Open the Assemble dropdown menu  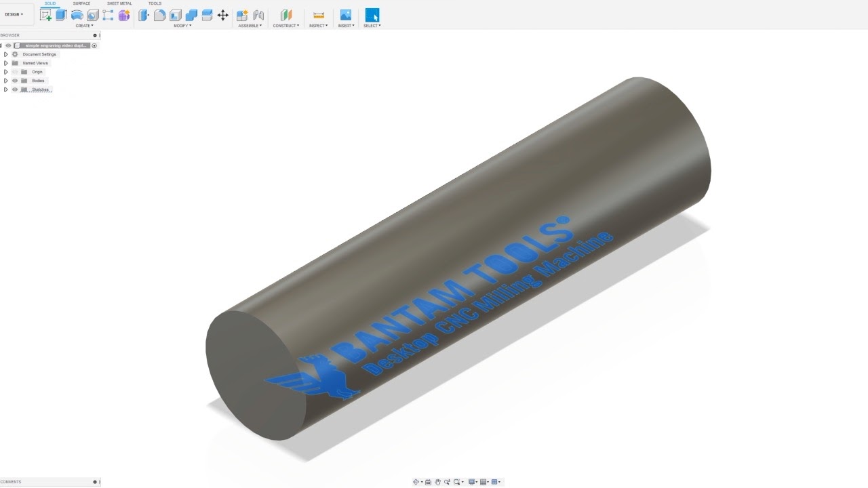tap(250, 26)
